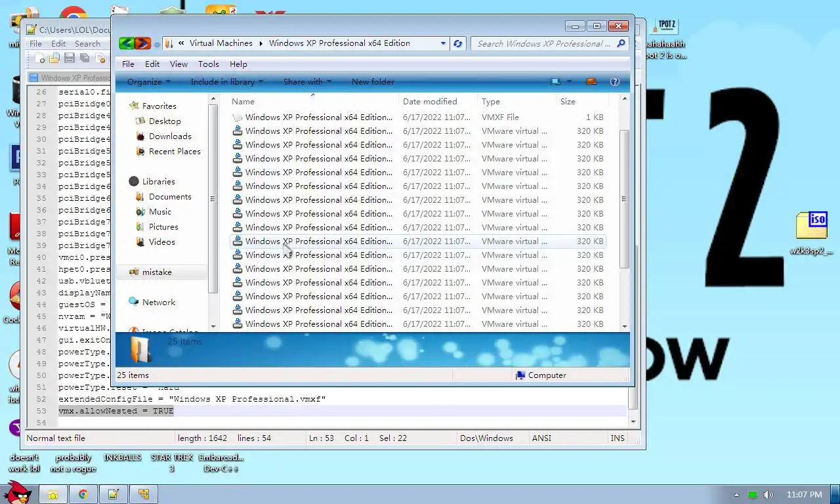Click the search magnifier icon in Explorer
Screen dimensions: 840x504
click(x=621, y=43)
